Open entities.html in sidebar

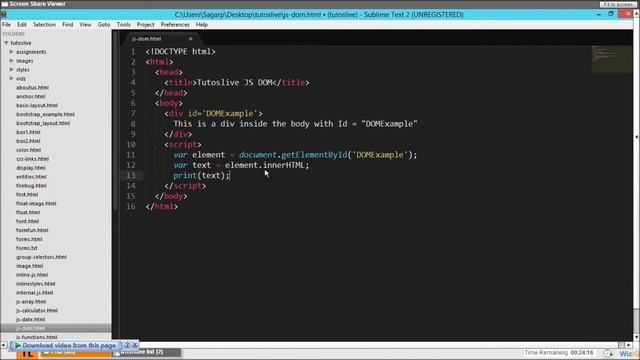coord(31,177)
